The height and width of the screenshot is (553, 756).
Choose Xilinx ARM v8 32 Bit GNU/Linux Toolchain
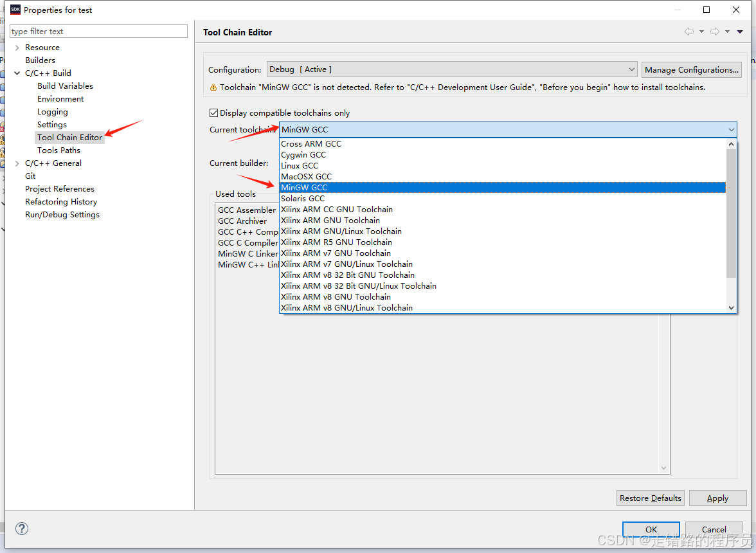503,286
